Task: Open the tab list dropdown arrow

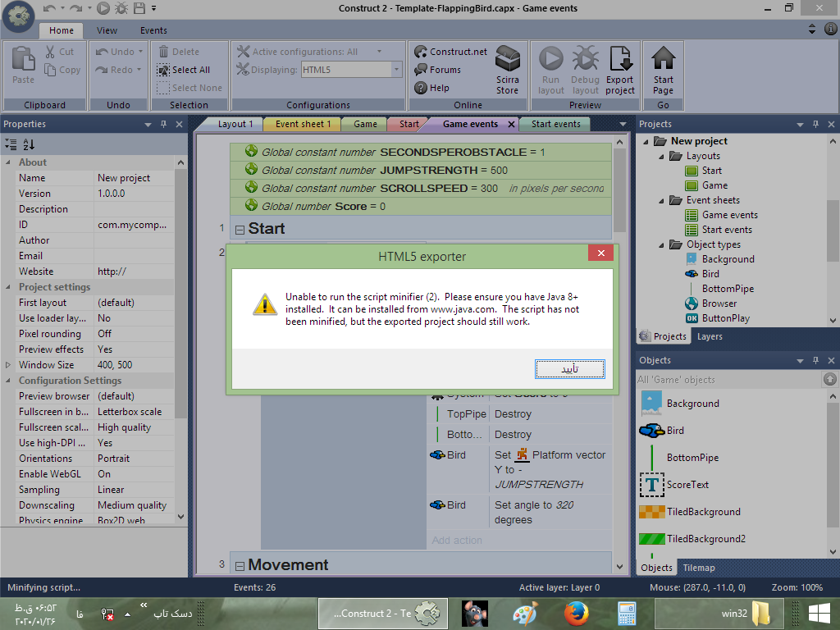Action: click(x=623, y=125)
